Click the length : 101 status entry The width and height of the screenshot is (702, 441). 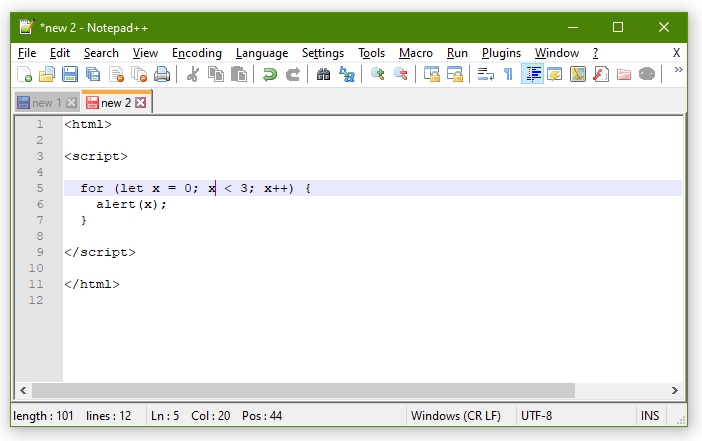tap(43, 416)
